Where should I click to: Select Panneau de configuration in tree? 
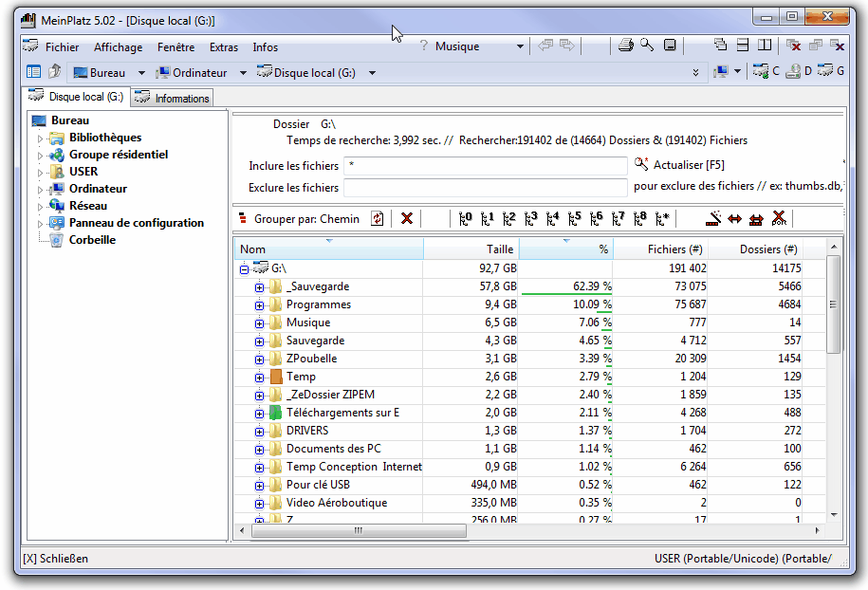click(x=137, y=223)
